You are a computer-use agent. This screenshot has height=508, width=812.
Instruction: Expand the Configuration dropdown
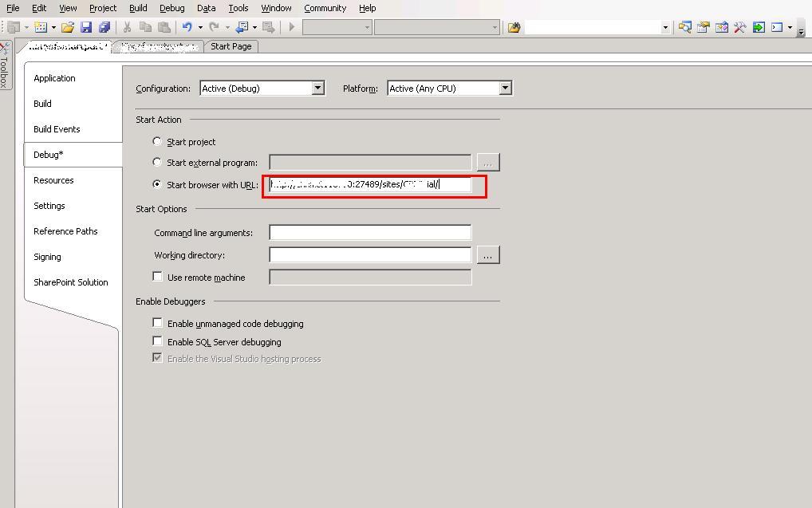pos(318,88)
